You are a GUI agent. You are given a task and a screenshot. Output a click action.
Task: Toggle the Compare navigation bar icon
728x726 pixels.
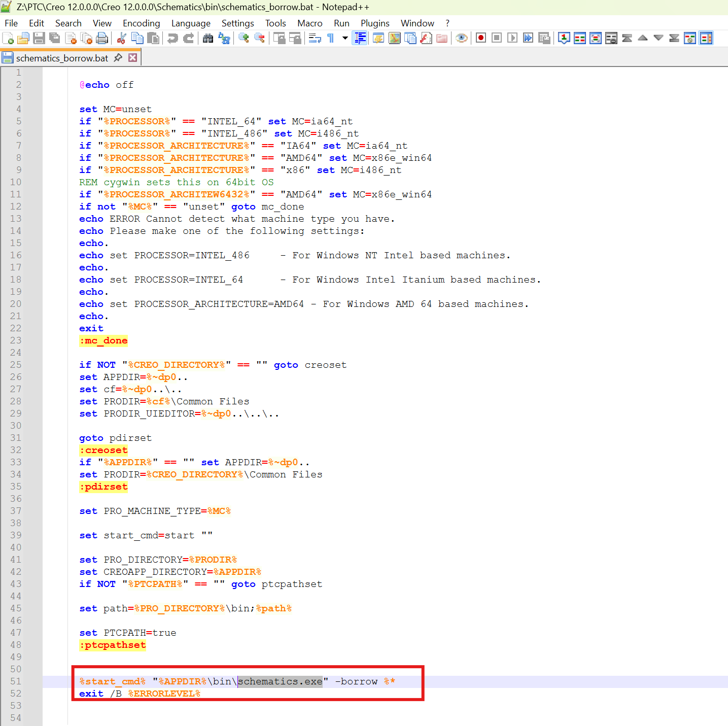[706, 38]
